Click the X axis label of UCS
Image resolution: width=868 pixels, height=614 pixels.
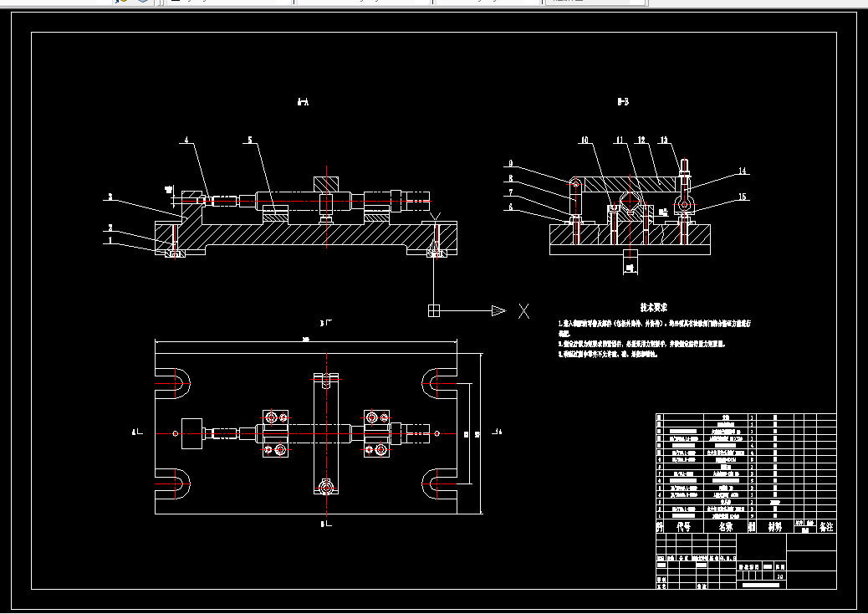pyautogui.click(x=523, y=311)
